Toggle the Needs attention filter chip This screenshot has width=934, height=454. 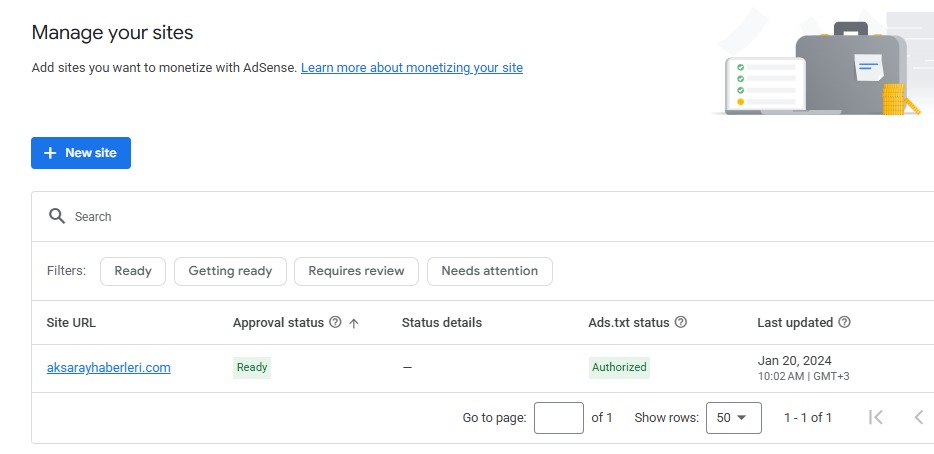tap(489, 271)
